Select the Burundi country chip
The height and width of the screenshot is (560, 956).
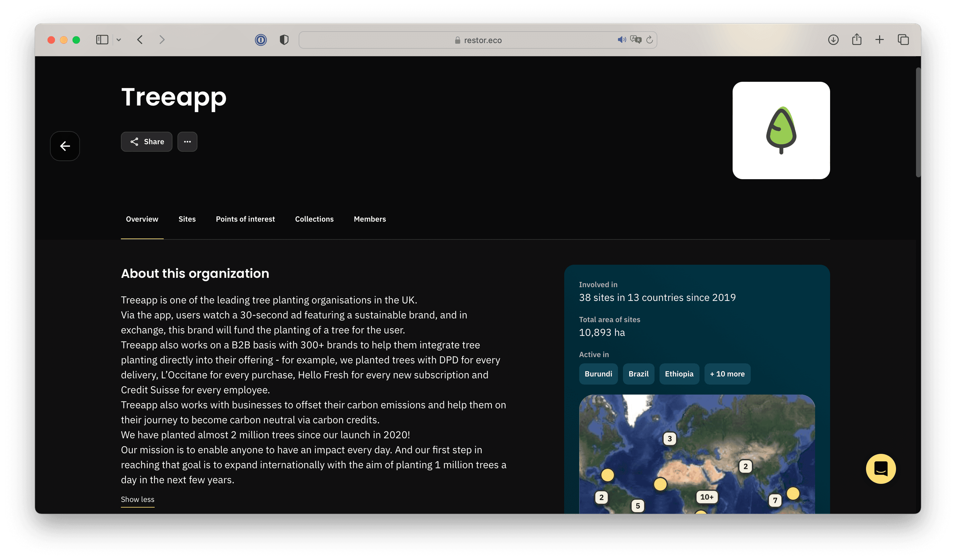[598, 374]
